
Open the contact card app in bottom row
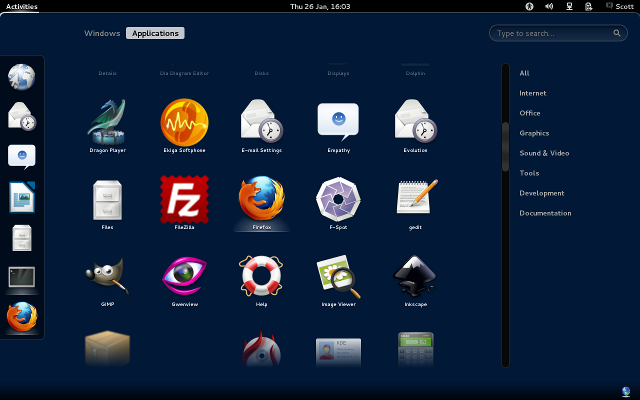[x=338, y=352]
